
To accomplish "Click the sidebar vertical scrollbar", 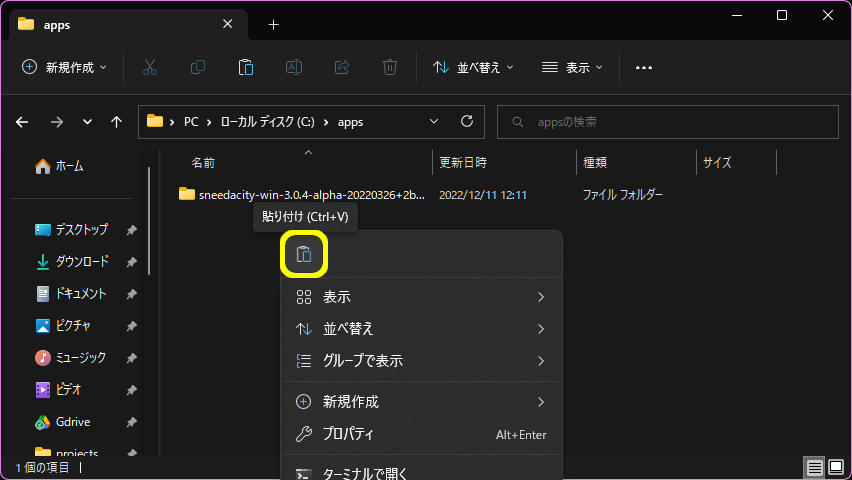I will (149, 221).
